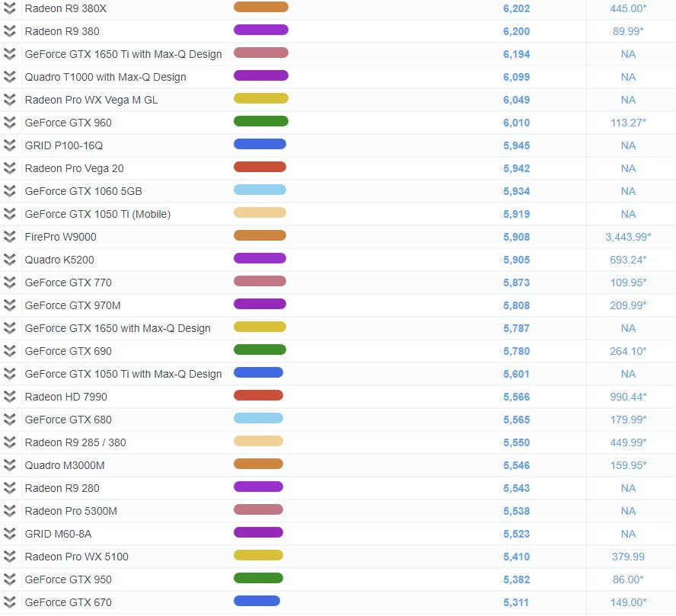Open the Radeon Pro 5300M link
Viewport: 676px width, 616px height.
pyautogui.click(x=71, y=511)
